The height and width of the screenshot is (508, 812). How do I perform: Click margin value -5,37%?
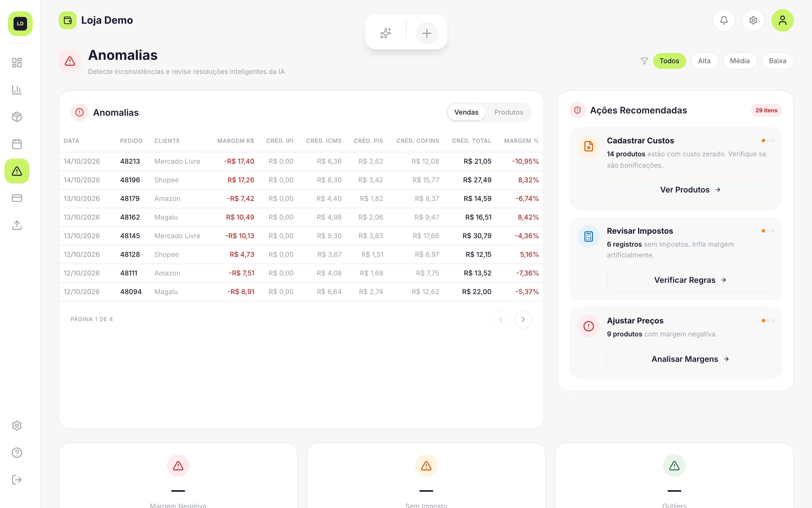coord(527,292)
